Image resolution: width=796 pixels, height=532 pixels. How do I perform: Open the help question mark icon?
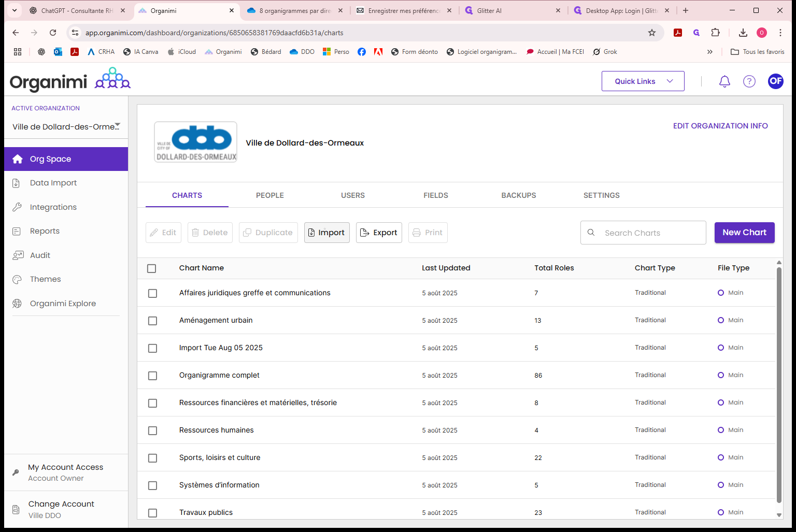coord(749,81)
